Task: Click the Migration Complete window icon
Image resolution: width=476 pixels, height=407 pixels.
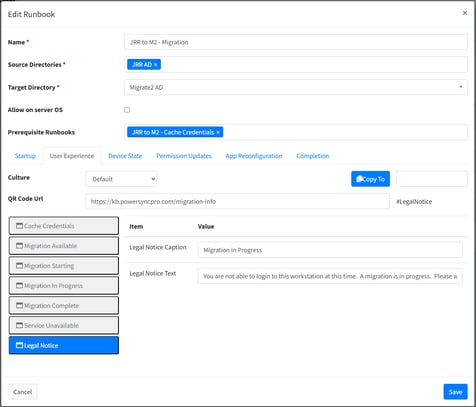Action: click(20, 306)
